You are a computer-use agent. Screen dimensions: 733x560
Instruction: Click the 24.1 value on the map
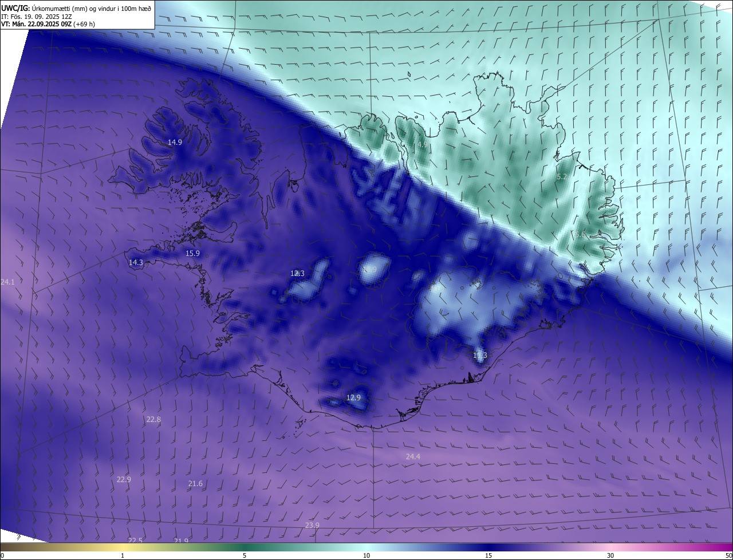point(7,282)
